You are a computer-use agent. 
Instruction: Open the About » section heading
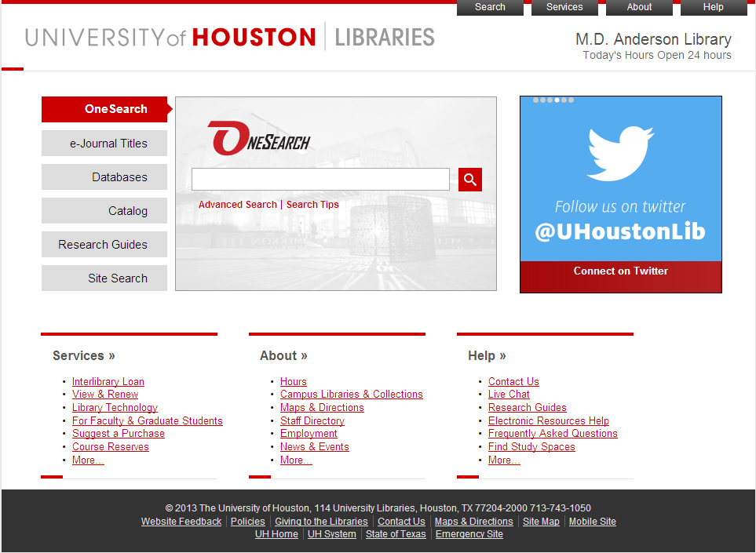pyautogui.click(x=283, y=355)
